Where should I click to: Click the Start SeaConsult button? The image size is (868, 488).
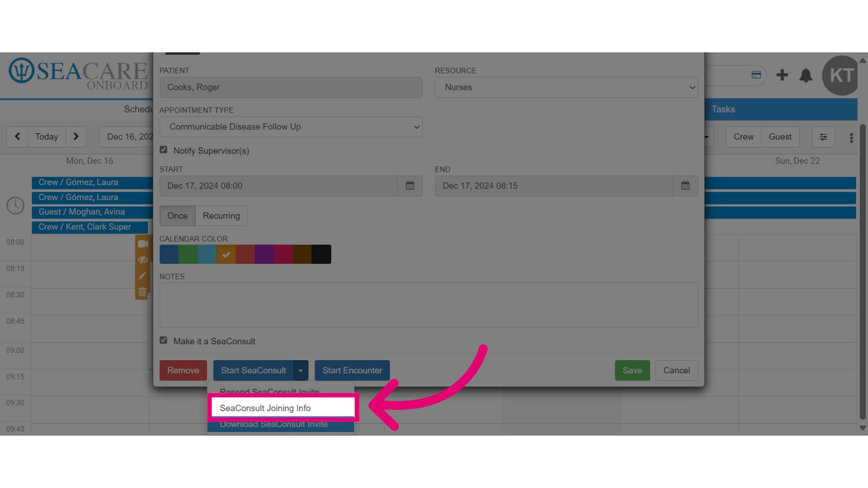[x=254, y=371]
